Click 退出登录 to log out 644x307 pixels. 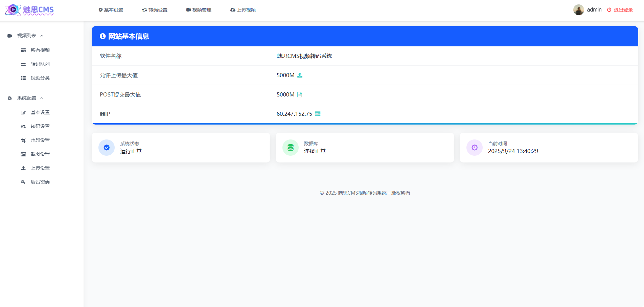pos(623,10)
